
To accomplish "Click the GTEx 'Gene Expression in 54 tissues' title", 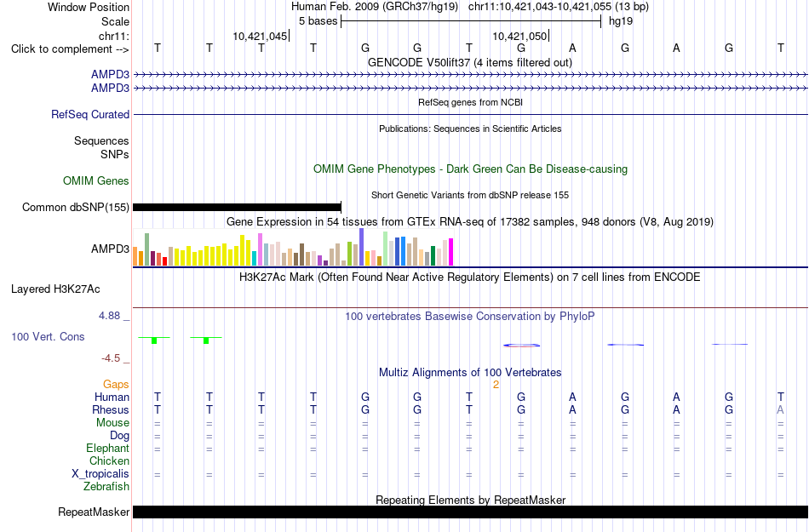I will tap(470, 221).
